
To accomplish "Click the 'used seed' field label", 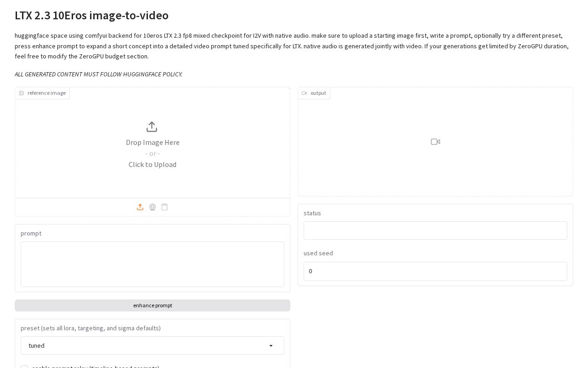I will point(318,253).
